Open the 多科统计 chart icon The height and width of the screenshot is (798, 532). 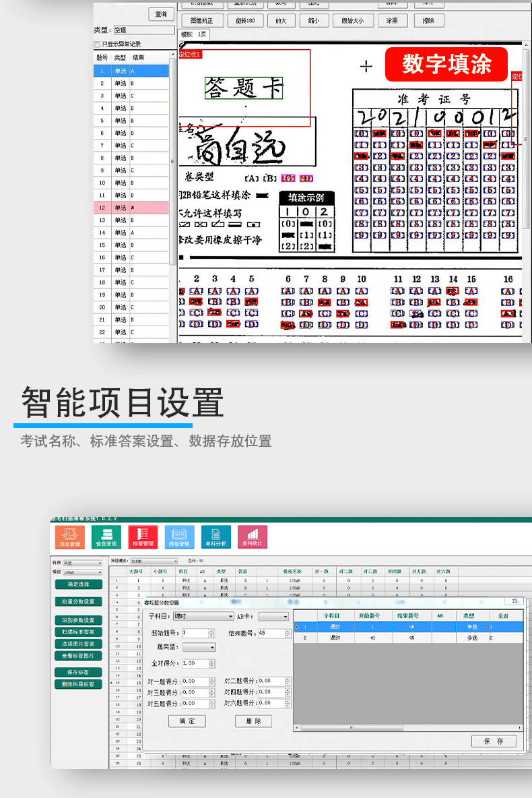click(x=252, y=536)
